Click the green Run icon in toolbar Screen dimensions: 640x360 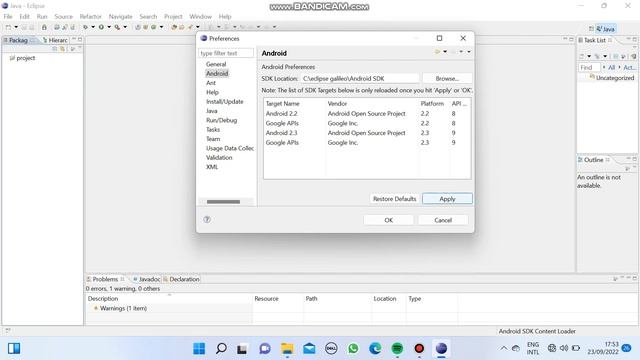(101, 27)
